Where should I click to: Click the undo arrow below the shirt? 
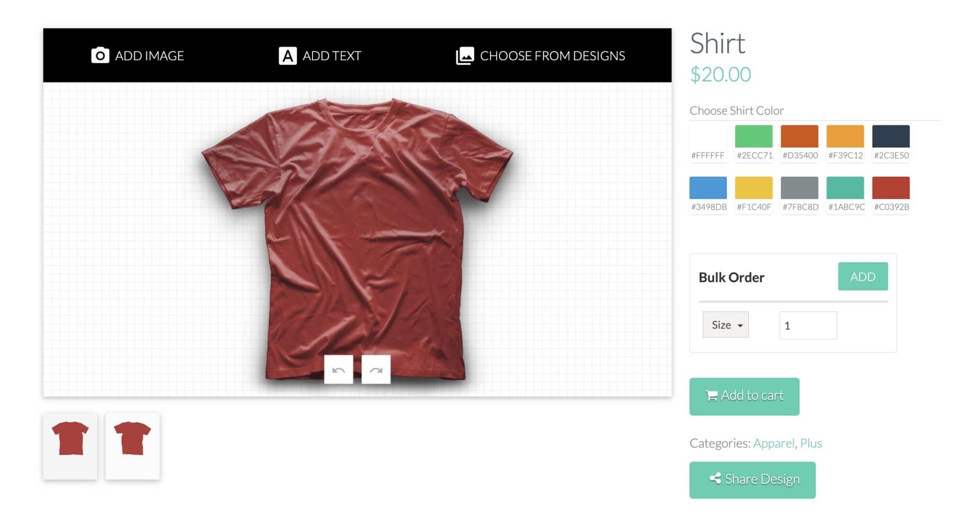[339, 370]
